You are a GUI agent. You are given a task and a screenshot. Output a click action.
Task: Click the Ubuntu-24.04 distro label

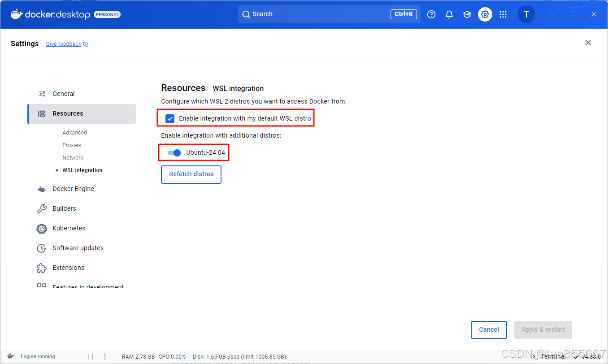[206, 153]
